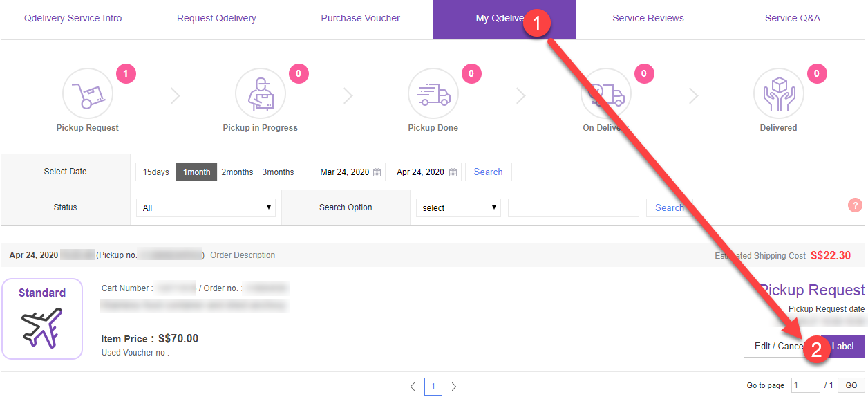The height and width of the screenshot is (397, 868).
Task: Click the GO page button
Action: click(851, 385)
